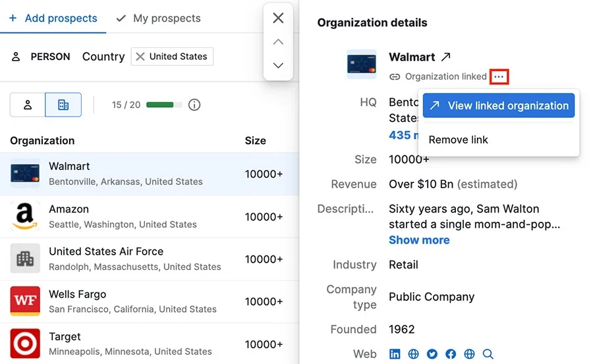The height and width of the screenshot is (364, 593).
Task: Choose Remove link menu entry
Action: click(459, 140)
